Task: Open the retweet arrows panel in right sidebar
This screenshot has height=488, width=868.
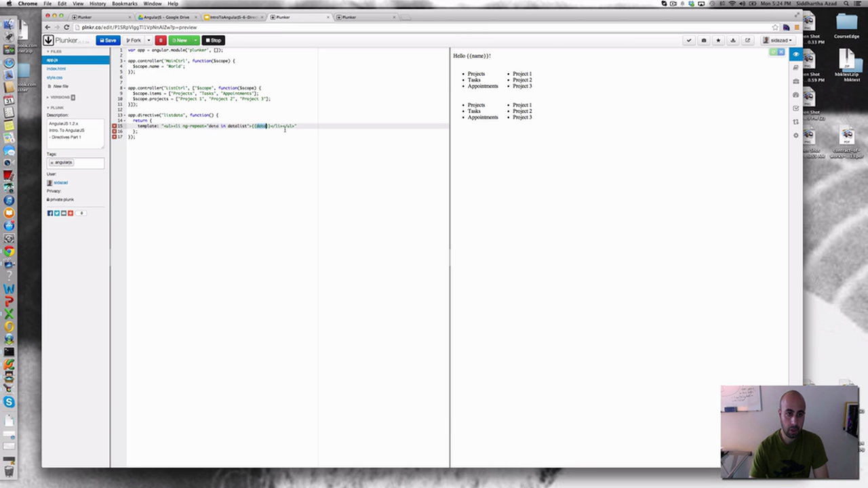Action: 796,121
